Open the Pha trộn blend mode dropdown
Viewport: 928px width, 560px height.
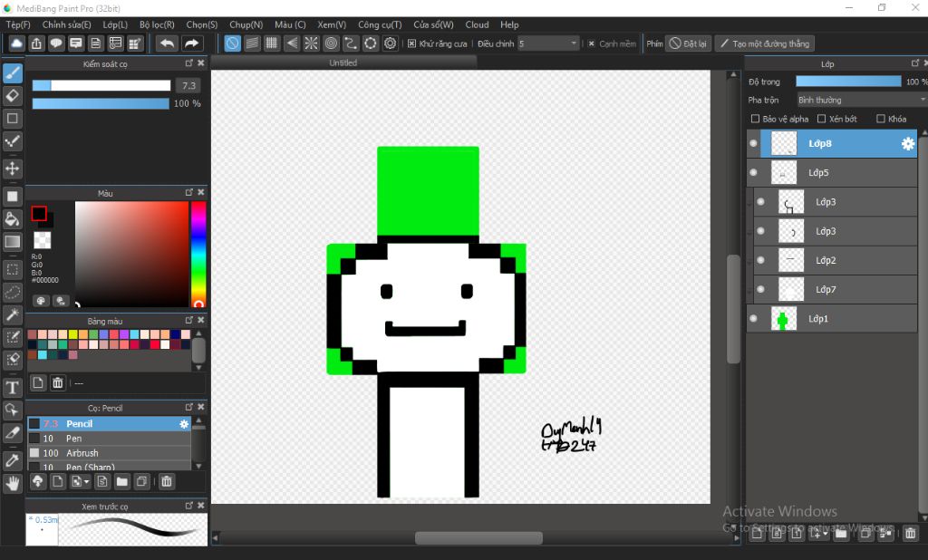click(x=862, y=100)
